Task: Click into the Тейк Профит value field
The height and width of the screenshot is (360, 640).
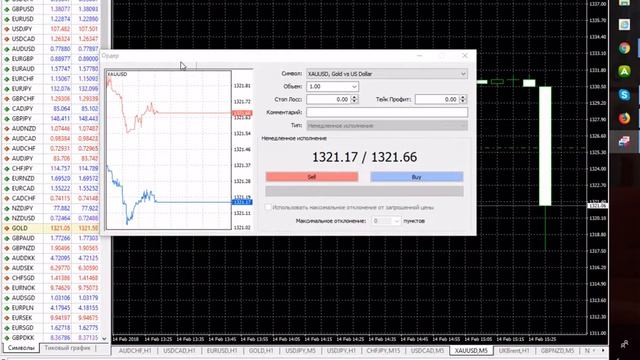Action: [437, 99]
